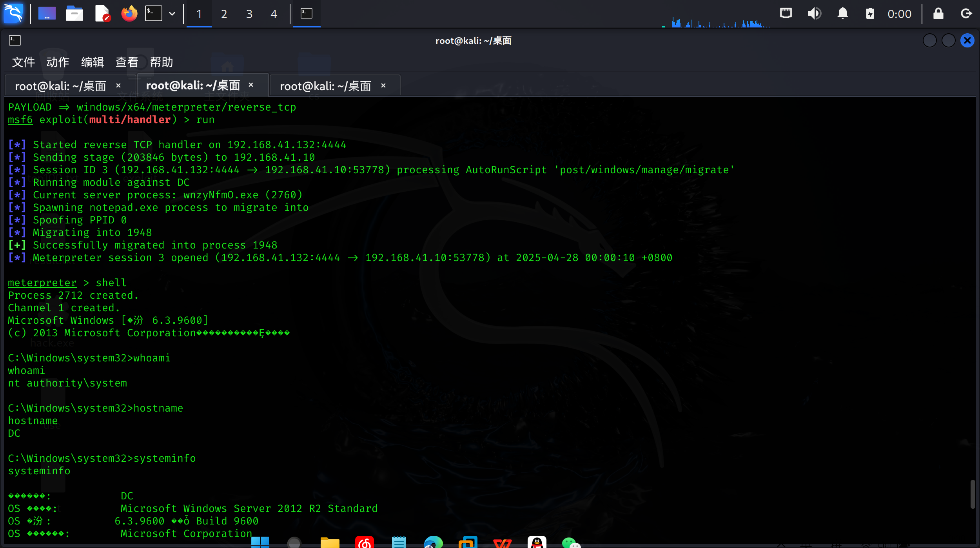The image size is (980, 548).
Task: Close the first terminal tab
Action: point(118,85)
